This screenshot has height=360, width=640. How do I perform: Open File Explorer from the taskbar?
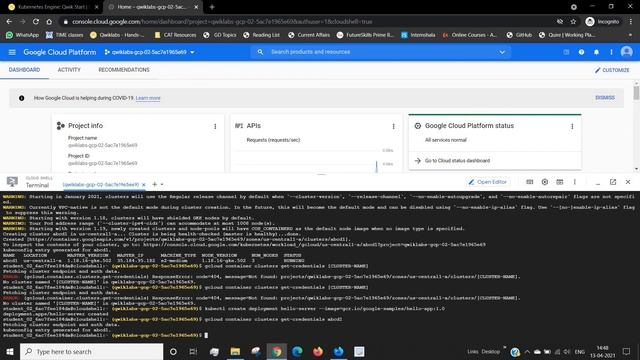235,351
